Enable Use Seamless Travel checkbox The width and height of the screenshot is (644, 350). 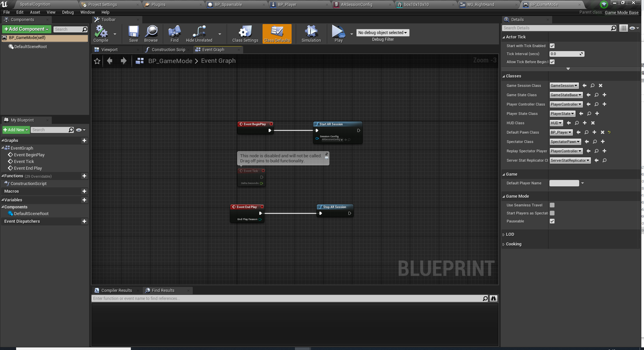(x=552, y=205)
